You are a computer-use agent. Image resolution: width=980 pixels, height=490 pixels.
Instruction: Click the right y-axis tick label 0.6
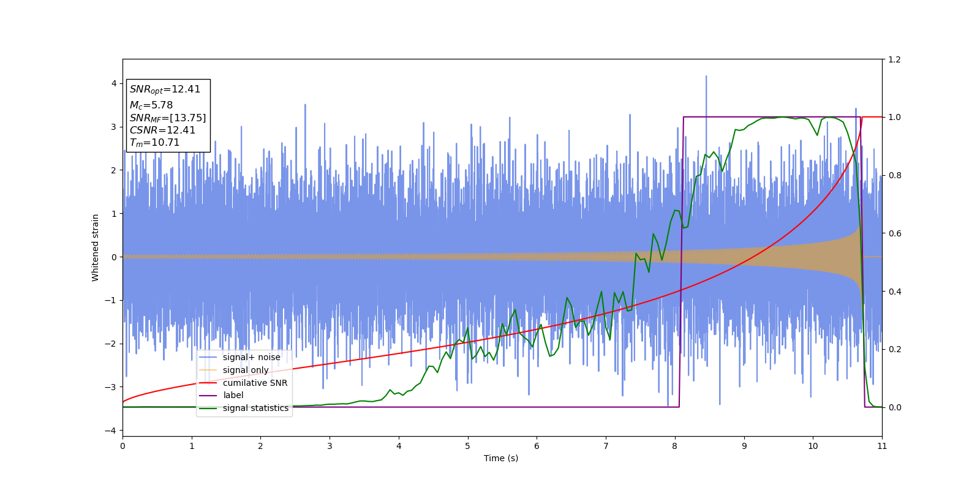pos(894,233)
